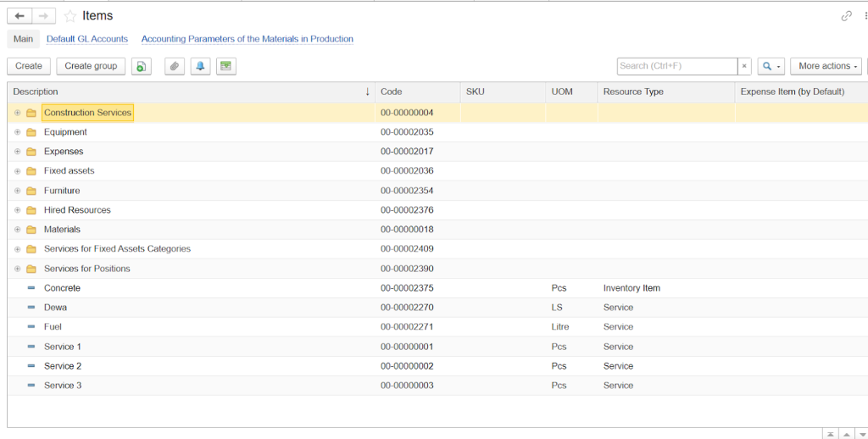Expand the Services for Positions group
The height and width of the screenshot is (439, 868).
(17, 269)
